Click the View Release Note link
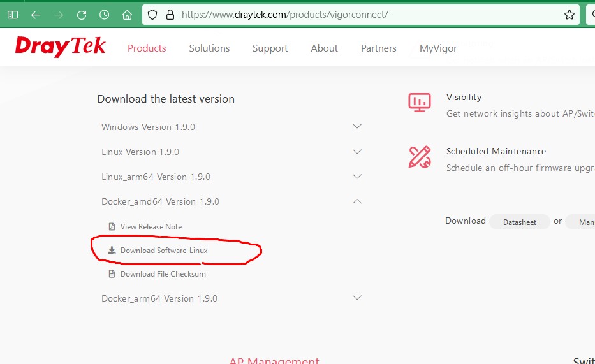The image size is (595, 364). 151,227
